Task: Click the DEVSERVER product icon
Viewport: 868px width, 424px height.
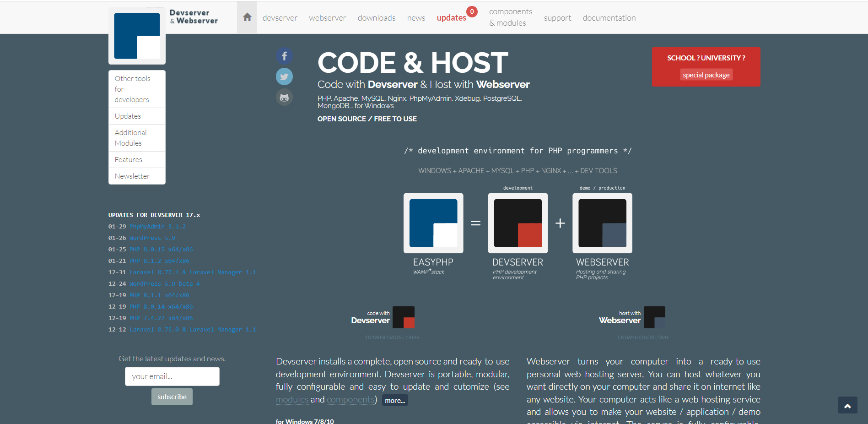Action: (x=518, y=223)
